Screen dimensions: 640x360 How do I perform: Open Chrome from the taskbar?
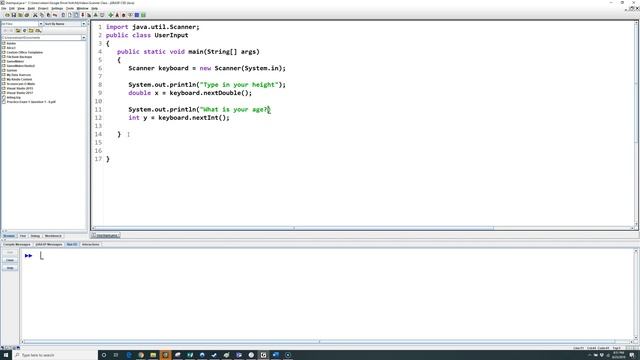(141, 355)
